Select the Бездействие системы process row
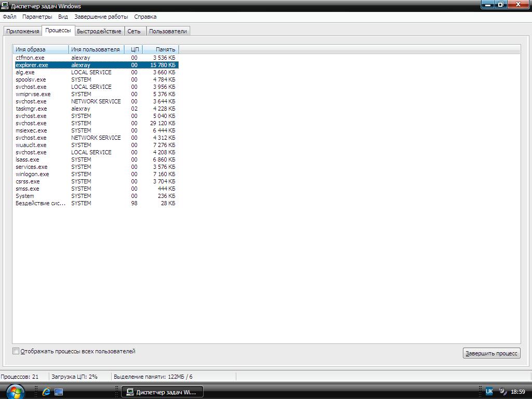The image size is (532, 399). [96, 203]
